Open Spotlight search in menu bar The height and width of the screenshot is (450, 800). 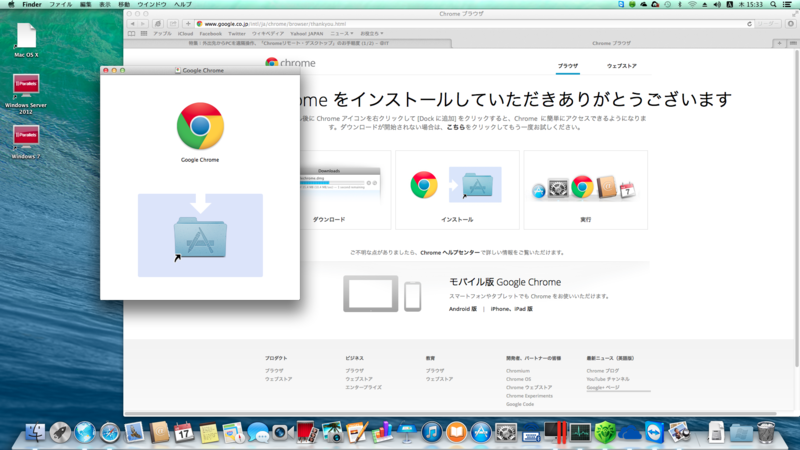(773, 4)
